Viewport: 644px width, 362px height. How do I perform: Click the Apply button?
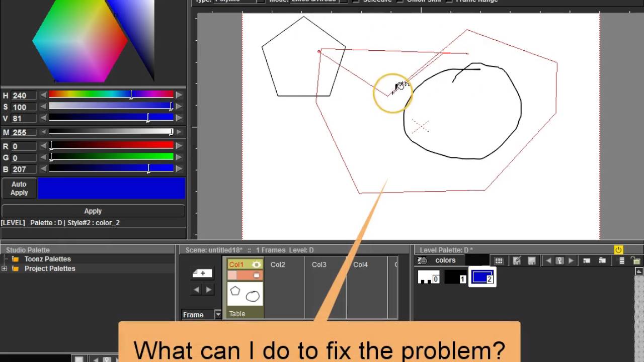(x=93, y=211)
